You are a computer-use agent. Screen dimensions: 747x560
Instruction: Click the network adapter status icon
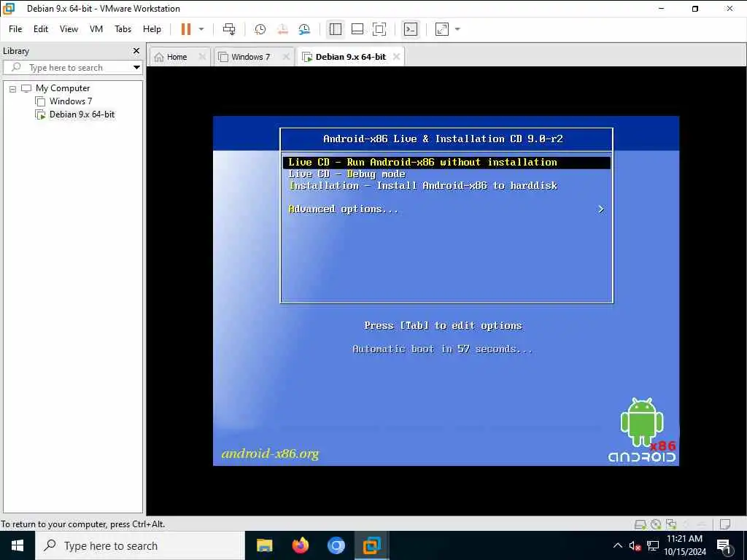pos(671,524)
